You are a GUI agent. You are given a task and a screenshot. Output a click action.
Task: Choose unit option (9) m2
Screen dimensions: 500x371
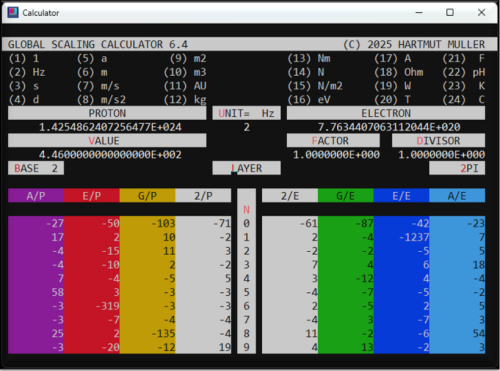click(x=188, y=58)
